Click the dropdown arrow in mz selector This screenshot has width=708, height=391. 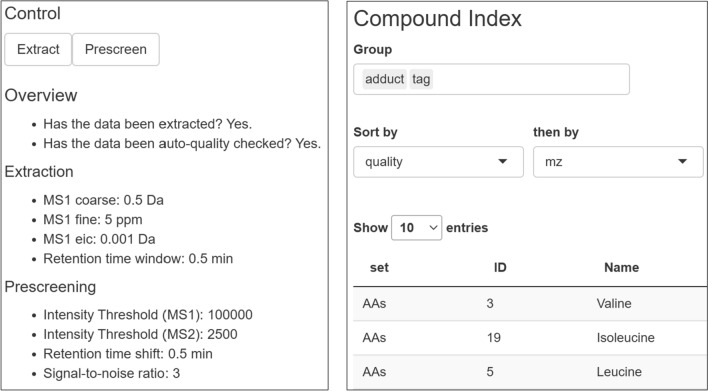(682, 162)
